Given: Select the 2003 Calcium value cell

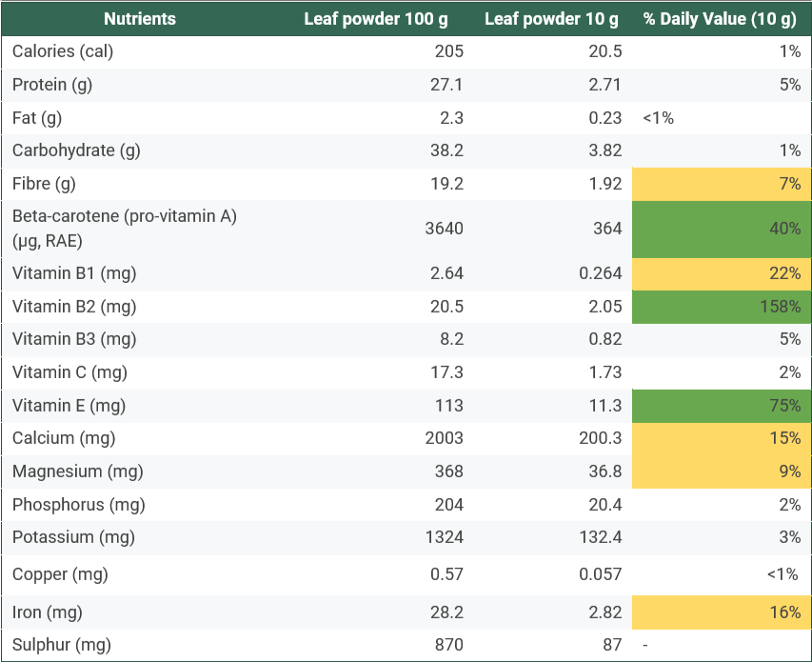Looking at the screenshot, I should pos(445,438).
